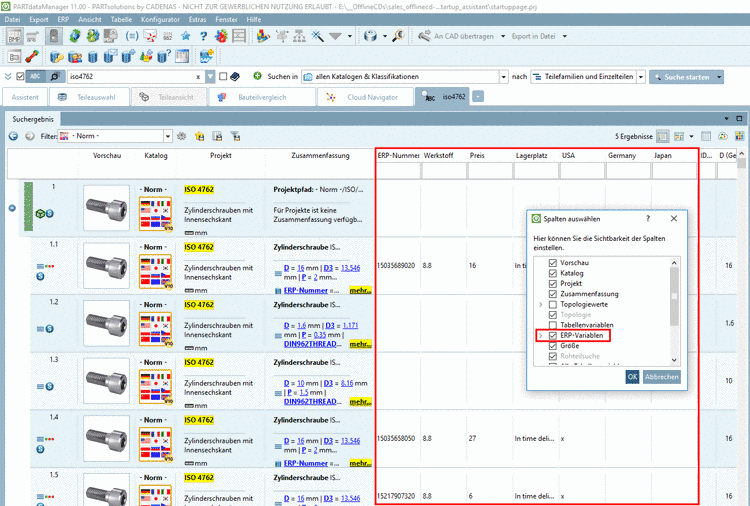Image resolution: width=750 pixels, height=506 pixels.
Task: Click the magic wand icon in toolbar
Action: click(x=317, y=36)
